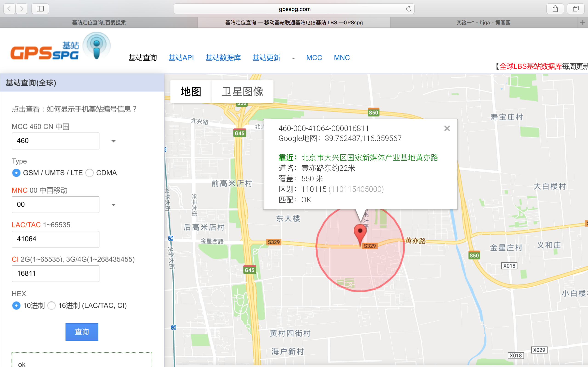The height and width of the screenshot is (367, 588).
Task: Open the 基站API navigation link
Action: 181,58
